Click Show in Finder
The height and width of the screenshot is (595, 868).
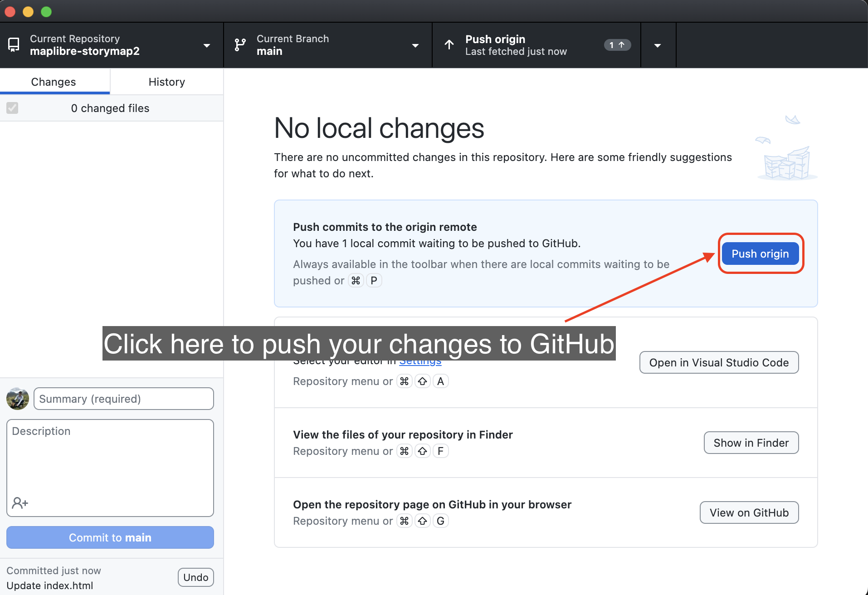point(751,443)
